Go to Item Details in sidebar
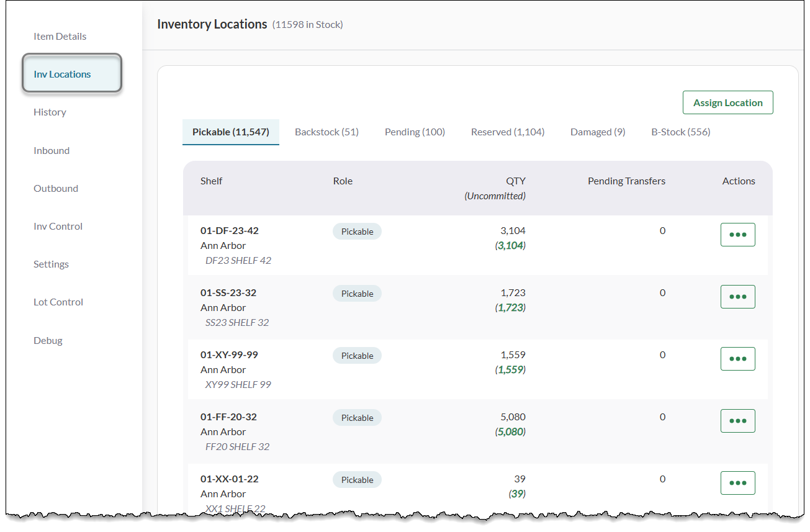Viewport: 810px width, 532px height. 60,37
